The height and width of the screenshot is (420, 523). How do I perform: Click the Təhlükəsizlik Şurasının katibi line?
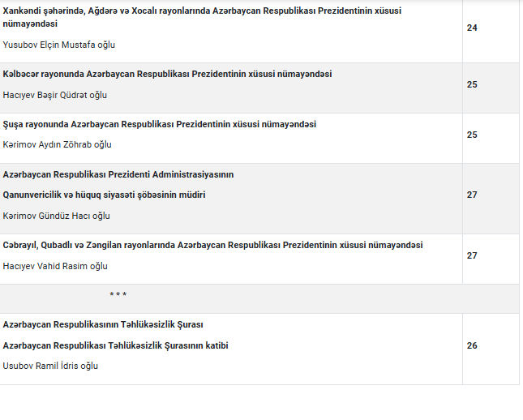click(115, 345)
